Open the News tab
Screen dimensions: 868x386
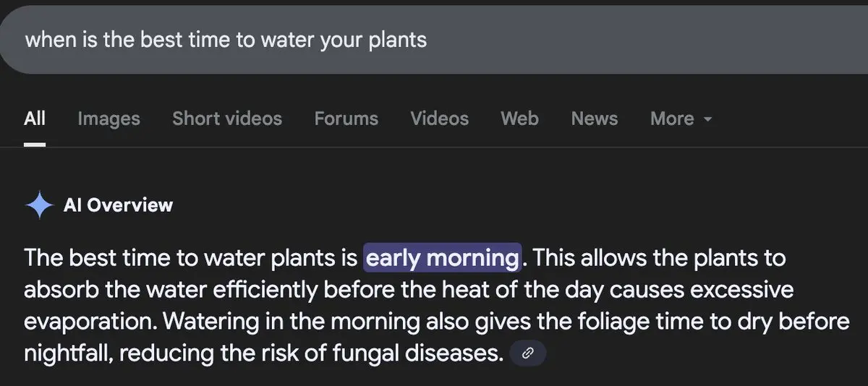(594, 119)
